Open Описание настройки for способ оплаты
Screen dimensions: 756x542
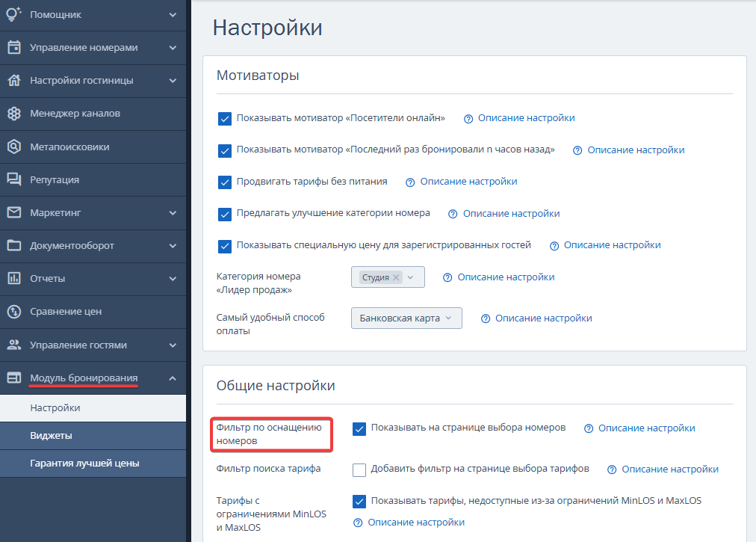point(543,318)
